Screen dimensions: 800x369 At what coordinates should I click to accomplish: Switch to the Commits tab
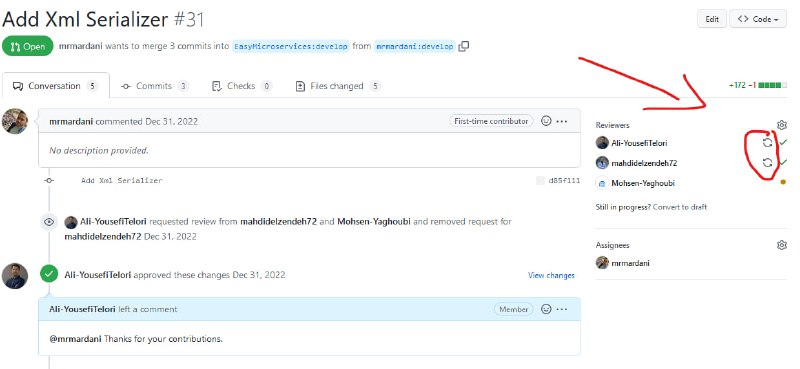tap(155, 86)
